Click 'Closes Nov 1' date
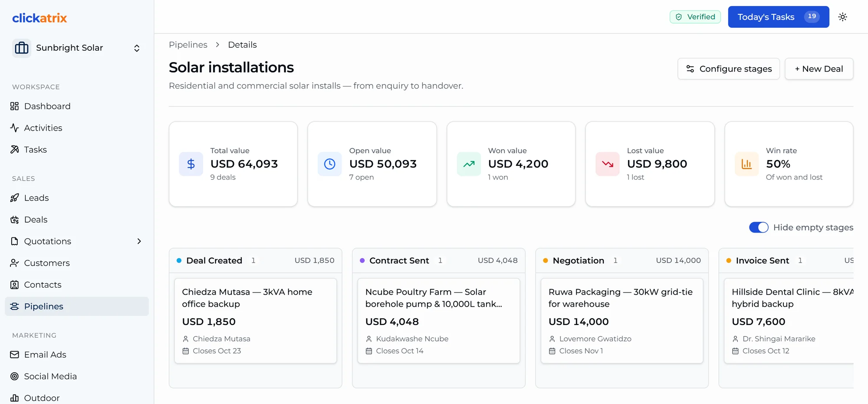868x404 pixels. point(581,351)
